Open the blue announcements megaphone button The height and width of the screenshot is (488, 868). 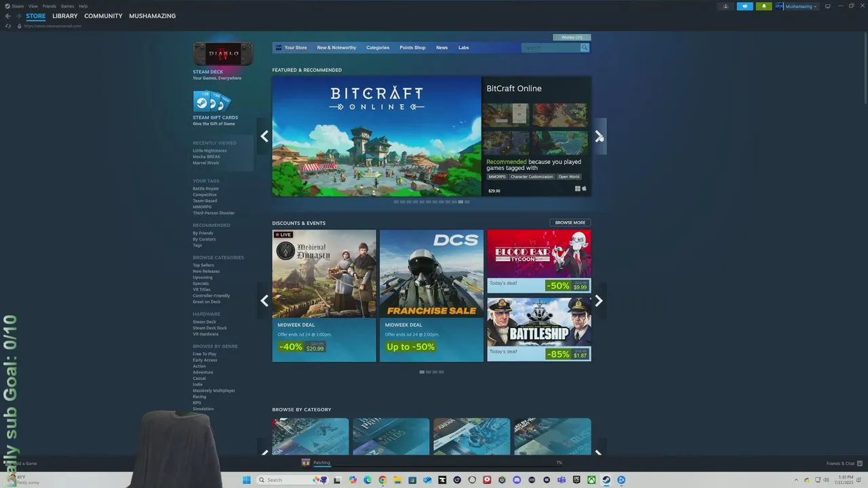tap(745, 6)
